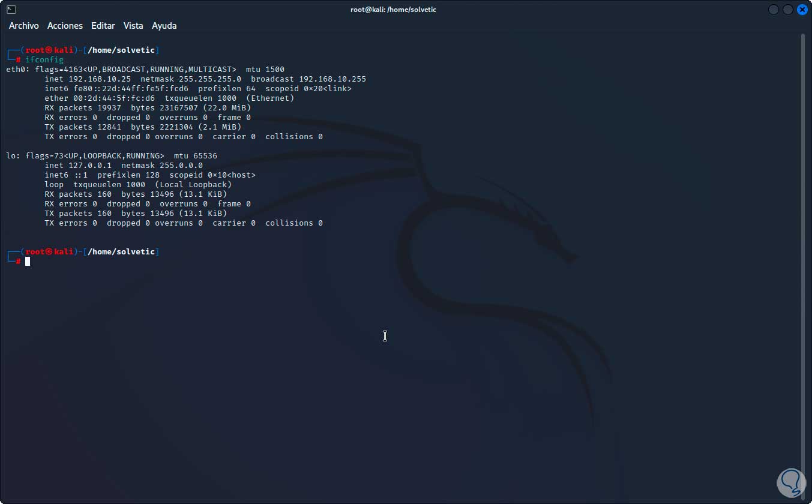Screen dimensions: 812x504
Task: Open the Acciones menu
Action: coord(65,26)
